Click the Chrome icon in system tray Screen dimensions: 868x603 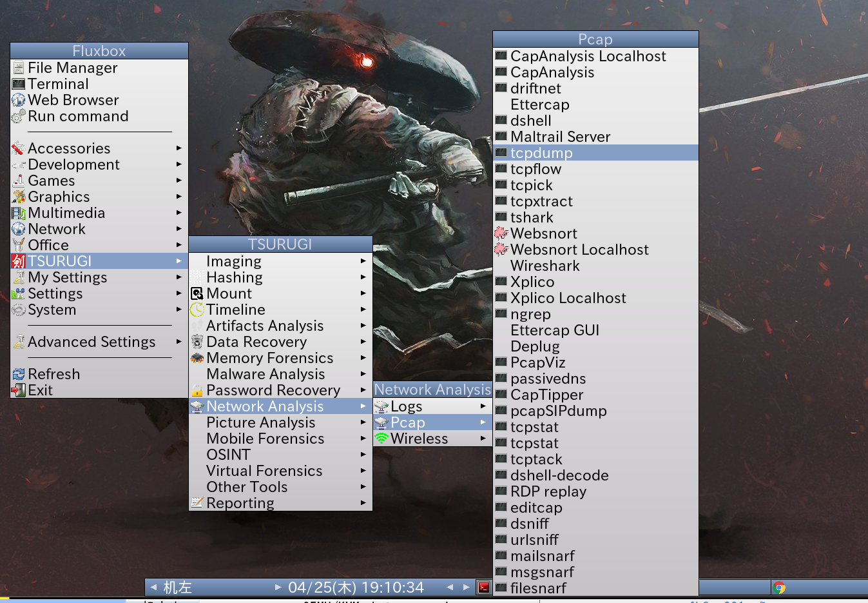pos(780,588)
